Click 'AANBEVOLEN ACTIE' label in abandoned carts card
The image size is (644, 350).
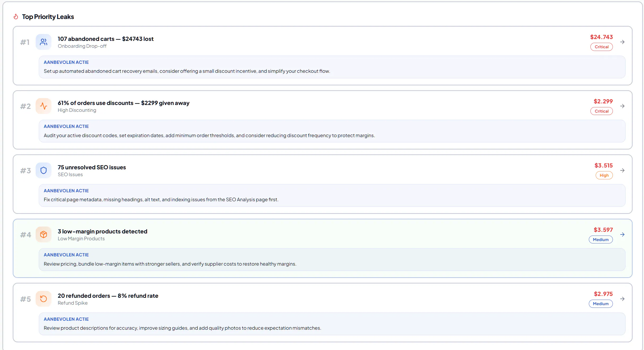point(66,62)
